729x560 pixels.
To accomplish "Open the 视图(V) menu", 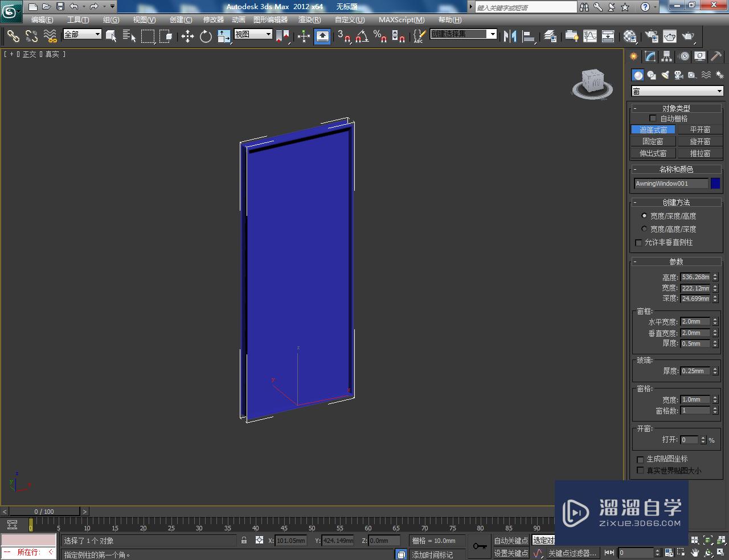I will (x=144, y=19).
